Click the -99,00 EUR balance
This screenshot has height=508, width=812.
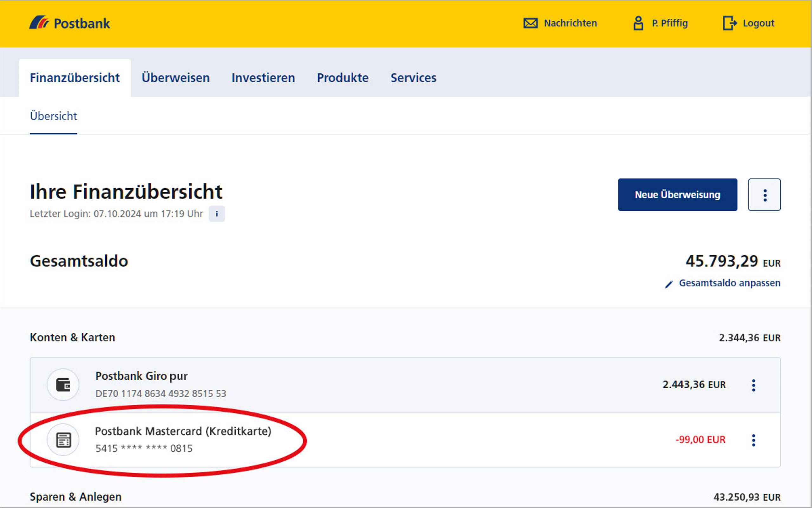point(701,440)
